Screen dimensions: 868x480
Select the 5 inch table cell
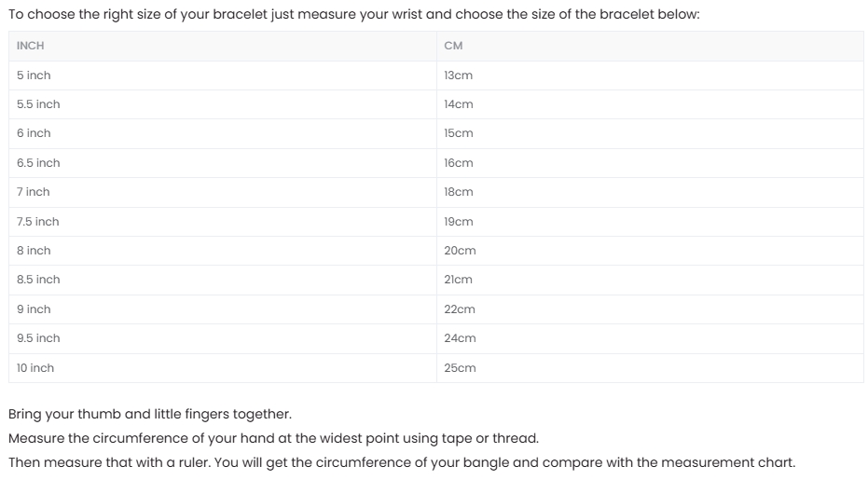(223, 75)
